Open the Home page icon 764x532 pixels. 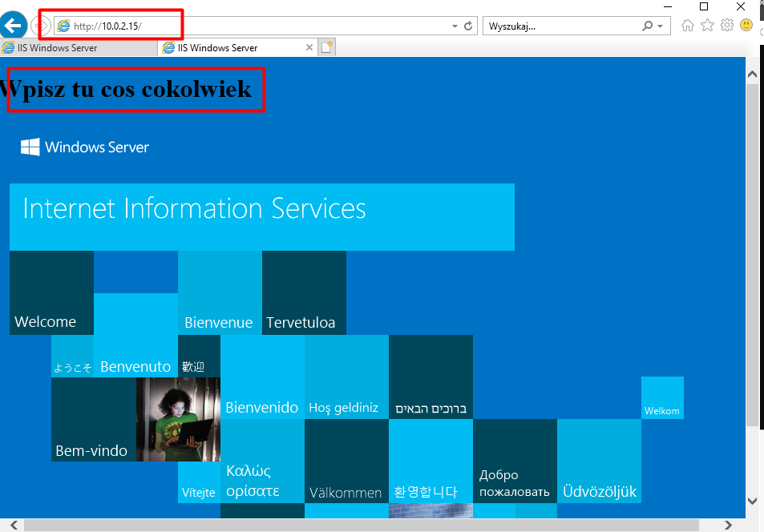pyautogui.click(x=688, y=26)
